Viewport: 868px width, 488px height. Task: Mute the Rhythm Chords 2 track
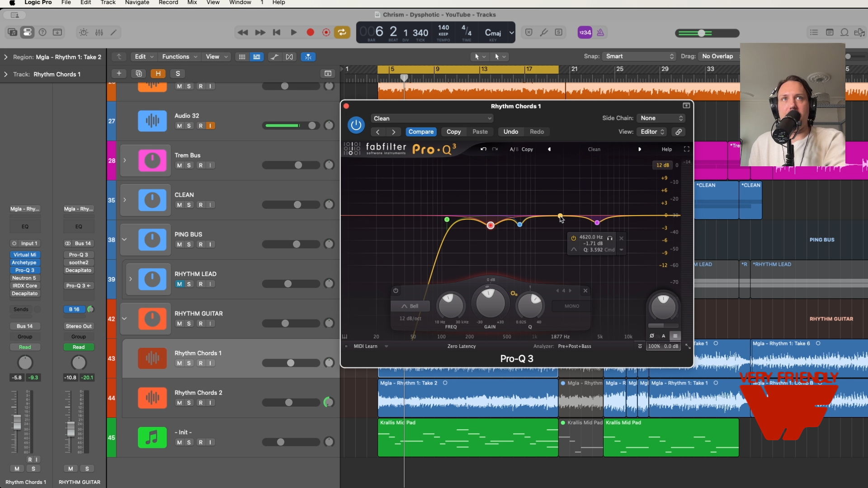point(179,403)
